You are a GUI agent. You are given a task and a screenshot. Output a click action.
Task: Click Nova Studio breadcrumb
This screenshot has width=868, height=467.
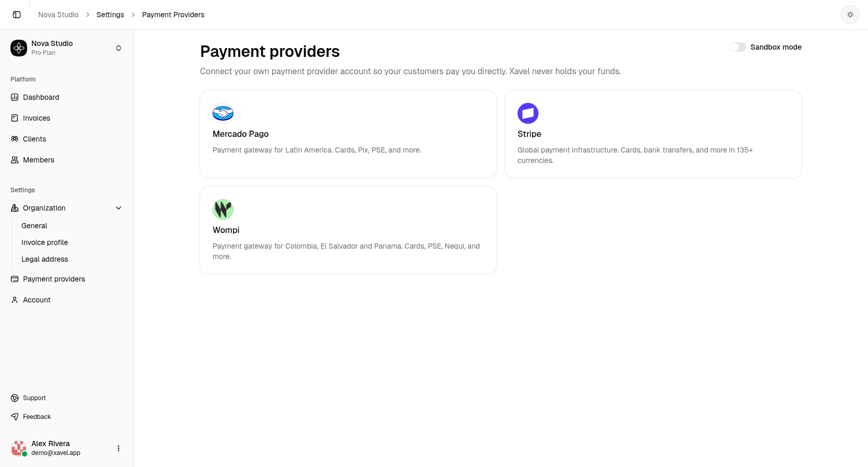click(x=58, y=15)
